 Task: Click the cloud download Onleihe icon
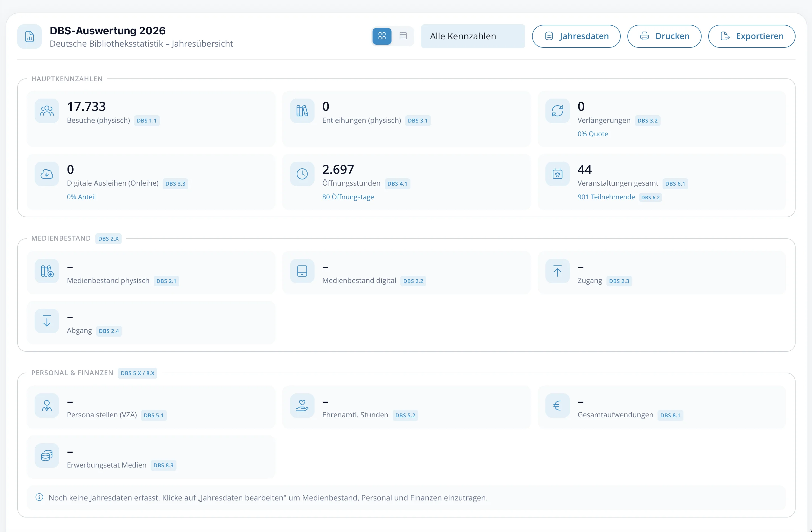tap(47, 174)
